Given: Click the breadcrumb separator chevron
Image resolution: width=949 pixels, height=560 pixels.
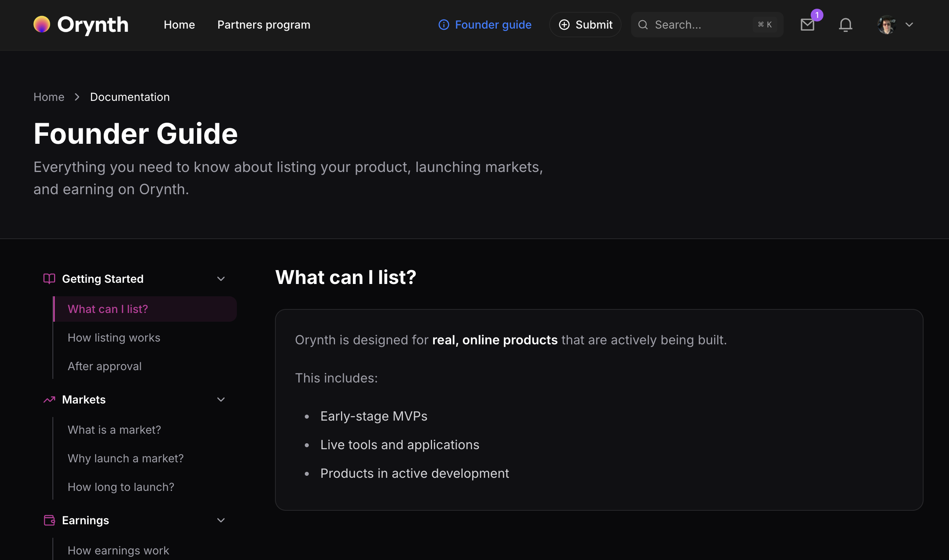Looking at the screenshot, I should [77, 97].
